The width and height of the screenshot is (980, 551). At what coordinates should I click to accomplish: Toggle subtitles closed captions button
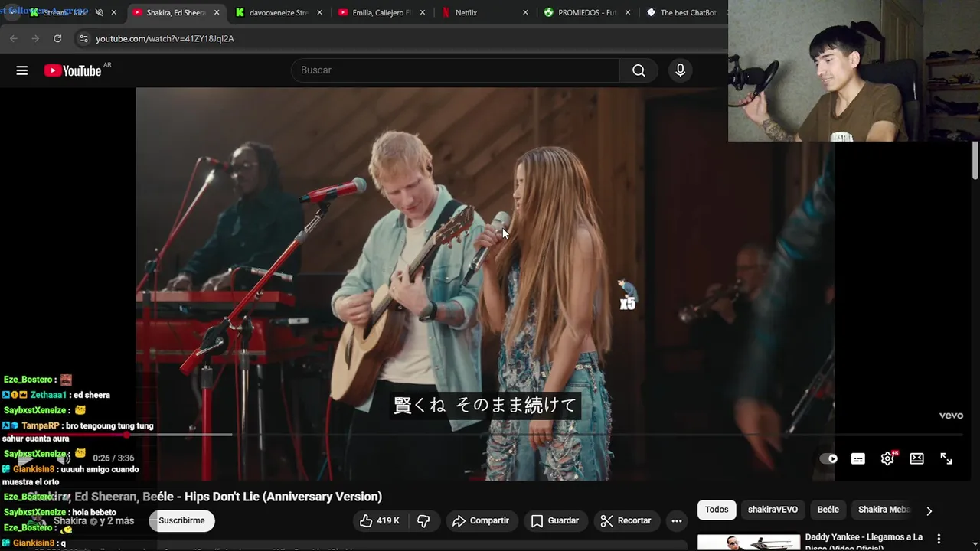pos(858,458)
